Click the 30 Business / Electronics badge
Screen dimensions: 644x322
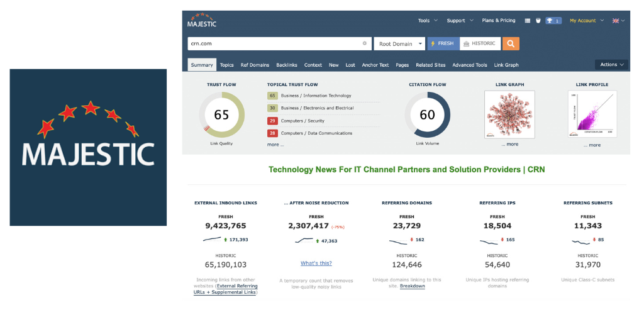pos(272,108)
